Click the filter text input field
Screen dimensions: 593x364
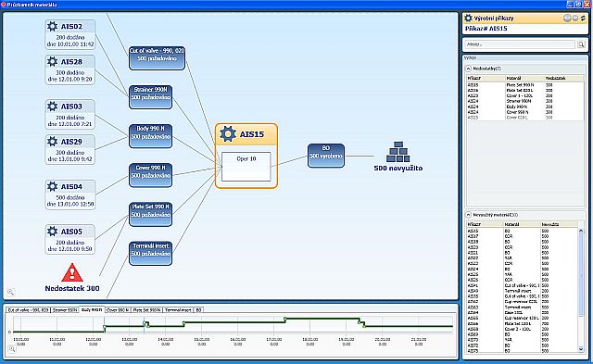(520, 44)
